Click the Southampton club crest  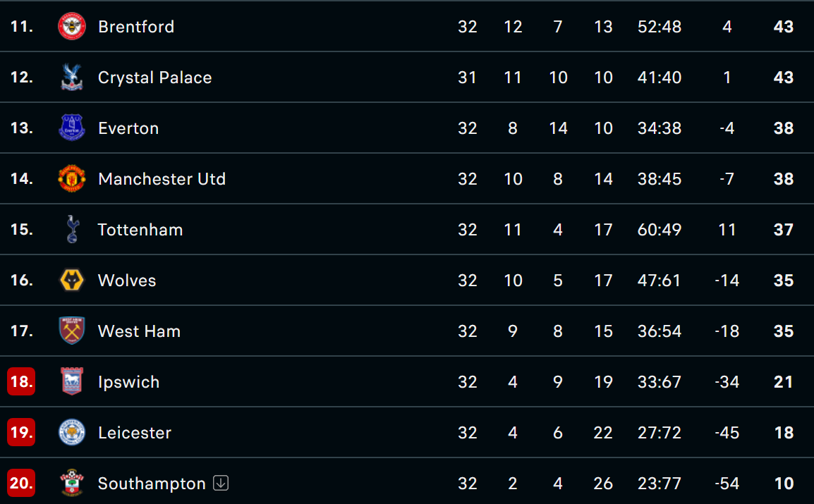72,484
